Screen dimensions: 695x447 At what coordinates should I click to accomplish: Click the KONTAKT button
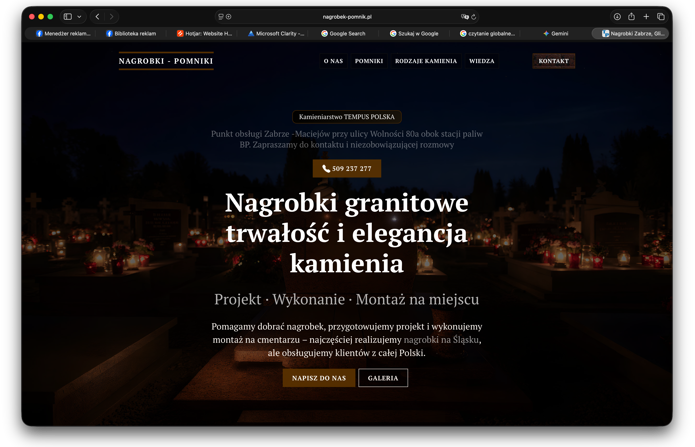pos(554,61)
